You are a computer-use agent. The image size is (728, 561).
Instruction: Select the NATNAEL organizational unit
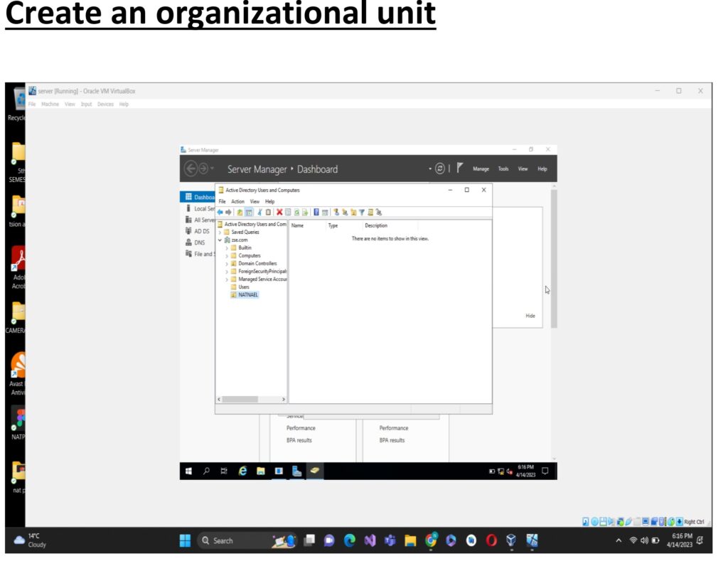point(248,295)
